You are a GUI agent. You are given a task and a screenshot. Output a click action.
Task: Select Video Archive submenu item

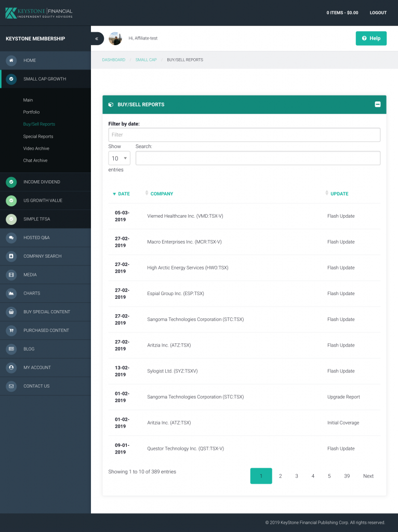(36, 149)
